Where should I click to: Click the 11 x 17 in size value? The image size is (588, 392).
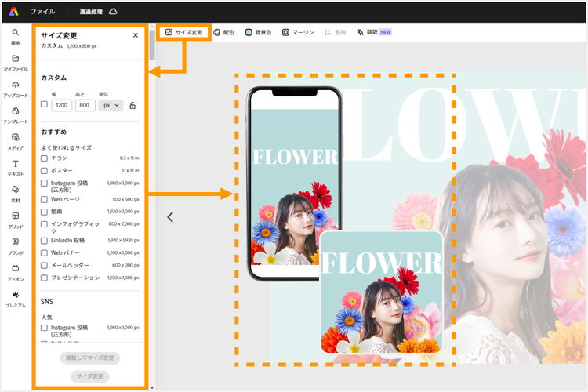point(130,171)
